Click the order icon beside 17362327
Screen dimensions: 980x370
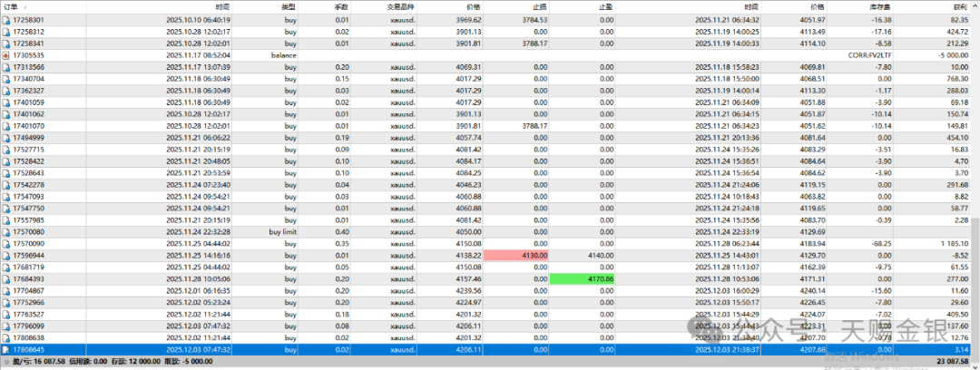(x=6, y=91)
